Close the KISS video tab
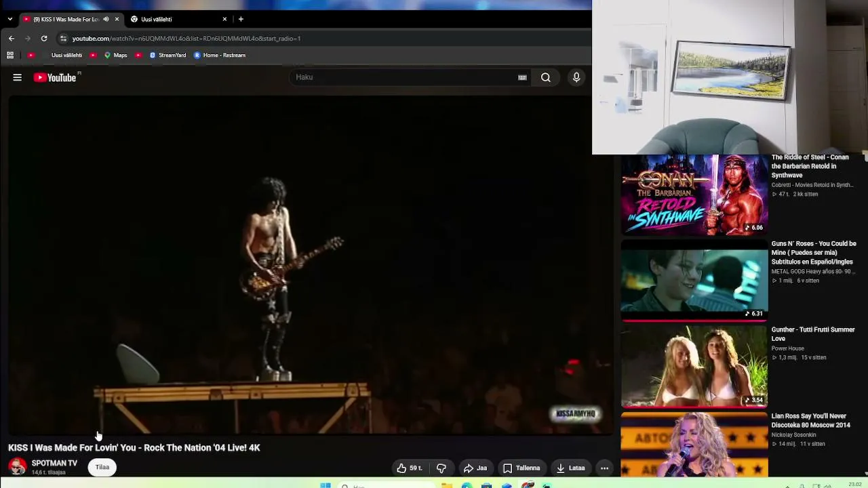The image size is (868, 488). (117, 19)
